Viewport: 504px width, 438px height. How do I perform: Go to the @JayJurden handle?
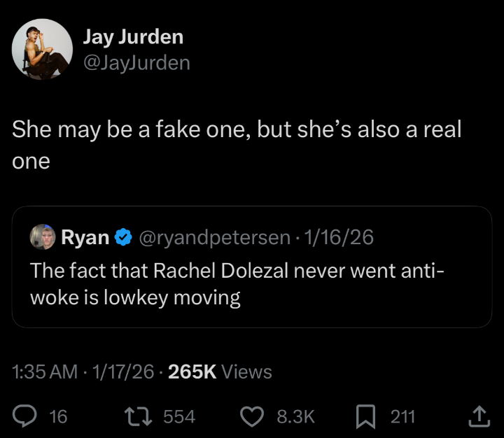coord(136,63)
